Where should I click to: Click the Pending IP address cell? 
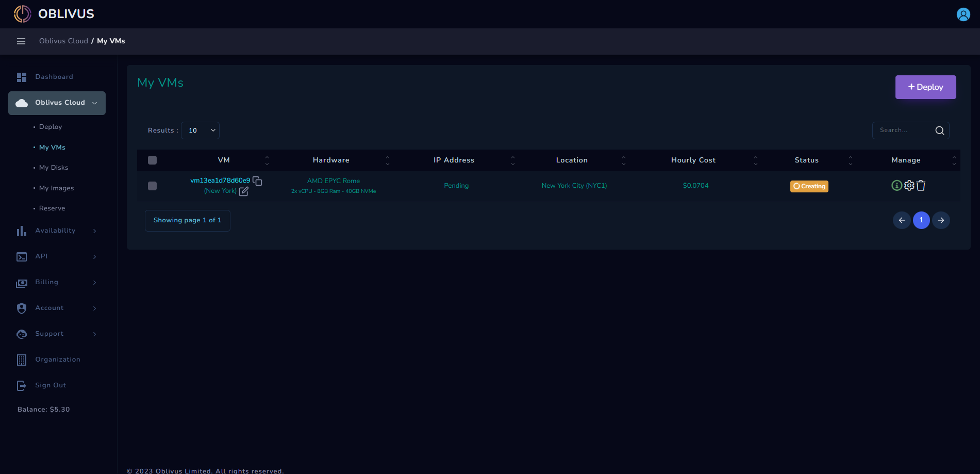click(456, 186)
